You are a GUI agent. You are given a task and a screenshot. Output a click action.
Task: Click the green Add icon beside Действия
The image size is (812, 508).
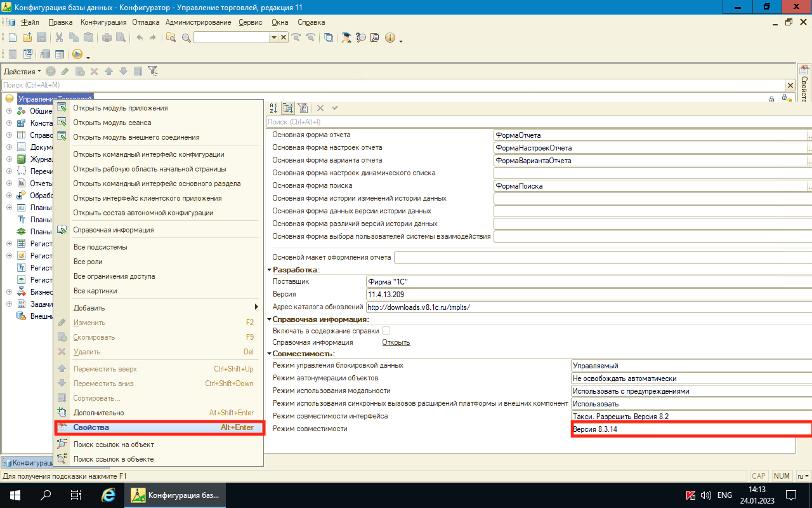tap(51, 71)
